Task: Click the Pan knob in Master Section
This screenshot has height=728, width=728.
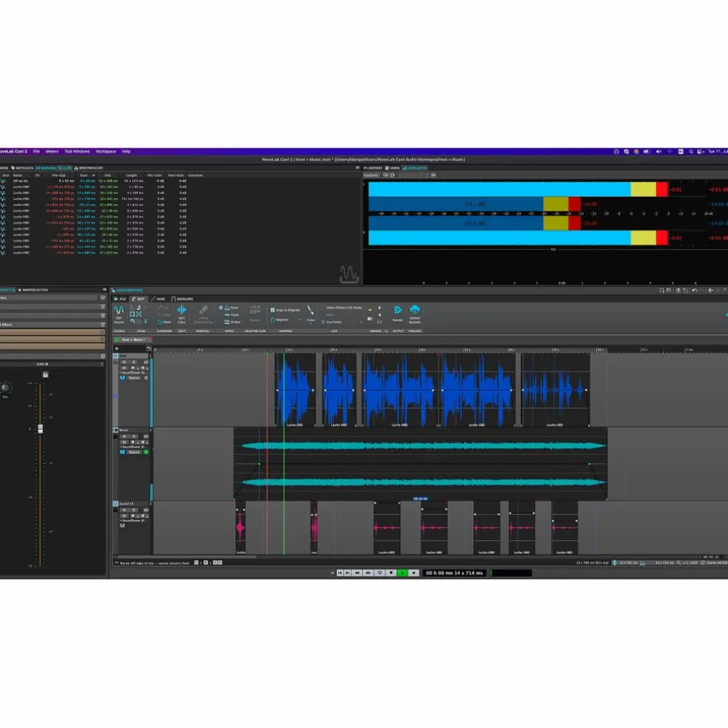Action: coord(6,388)
